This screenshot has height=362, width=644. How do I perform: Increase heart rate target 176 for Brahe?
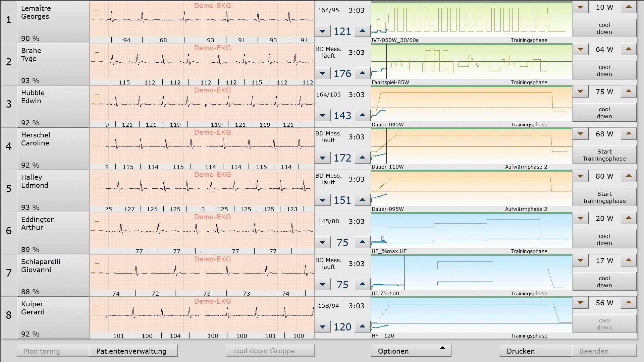[362, 73]
